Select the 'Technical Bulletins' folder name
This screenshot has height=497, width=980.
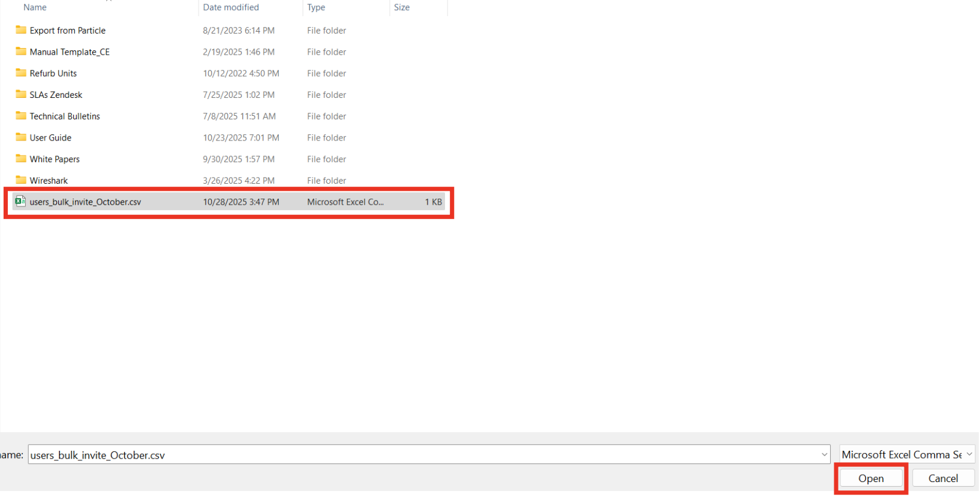tap(65, 116)
